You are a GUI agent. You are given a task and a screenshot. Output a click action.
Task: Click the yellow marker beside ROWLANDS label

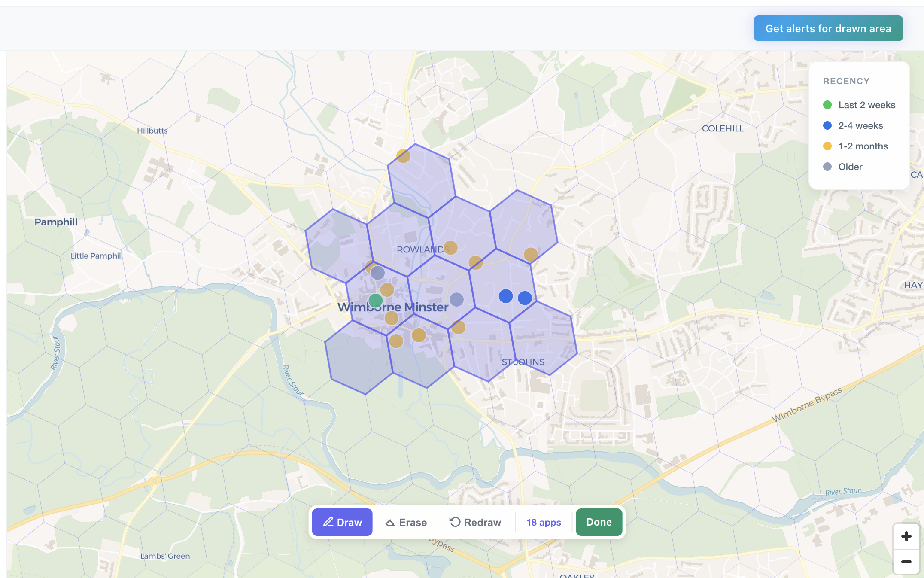coord(450,248)
